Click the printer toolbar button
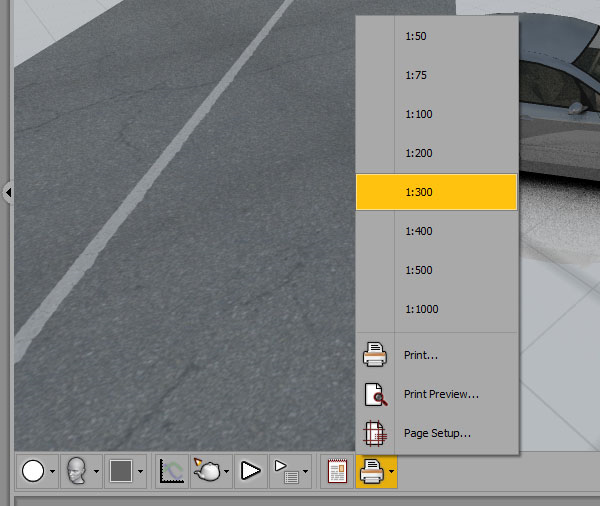 click(x=372, y=472)
